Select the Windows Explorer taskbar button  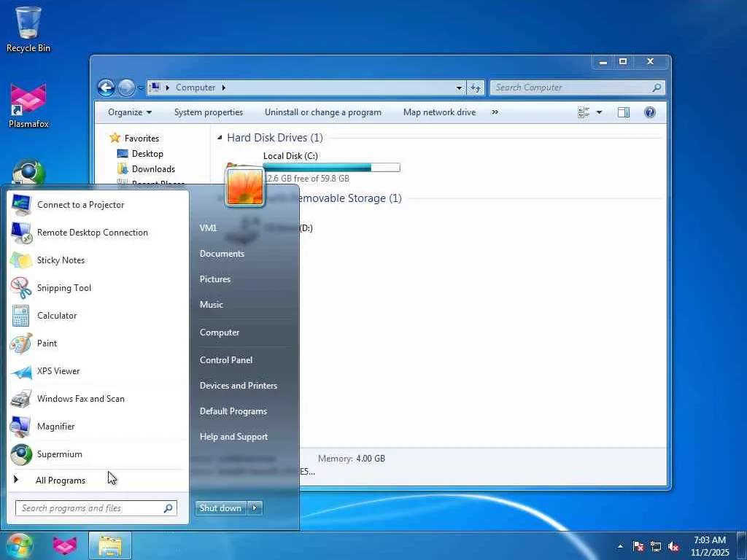click(x=110, y=545)
